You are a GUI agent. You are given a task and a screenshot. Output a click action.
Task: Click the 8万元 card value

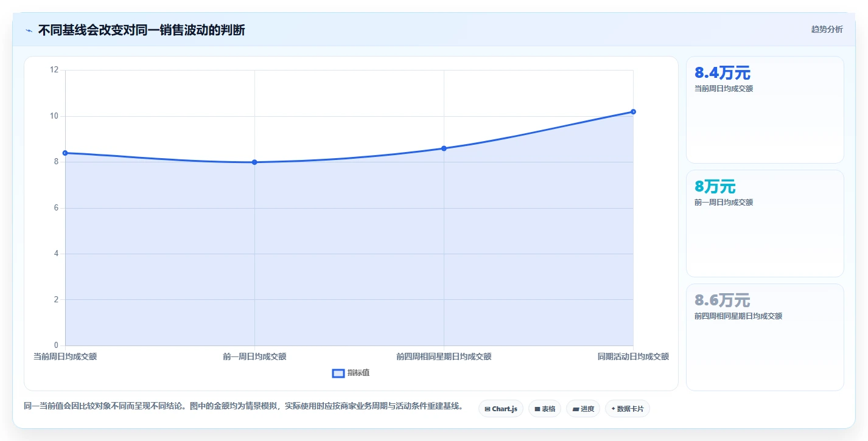(715, 187)
